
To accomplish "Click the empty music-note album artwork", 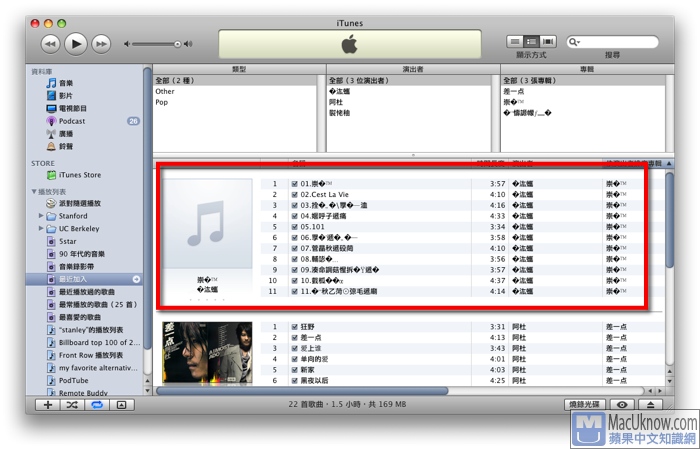I will click(x=207, y=224).
